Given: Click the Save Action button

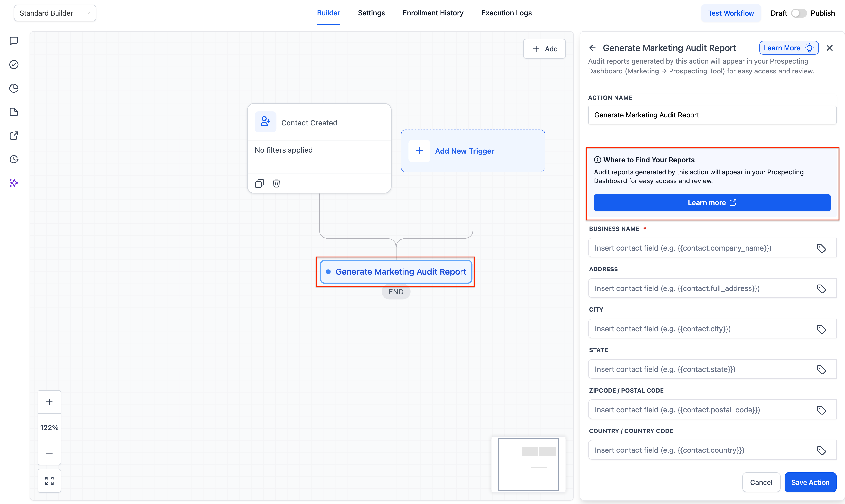Looking at the screenshot, I should [810, 482].
